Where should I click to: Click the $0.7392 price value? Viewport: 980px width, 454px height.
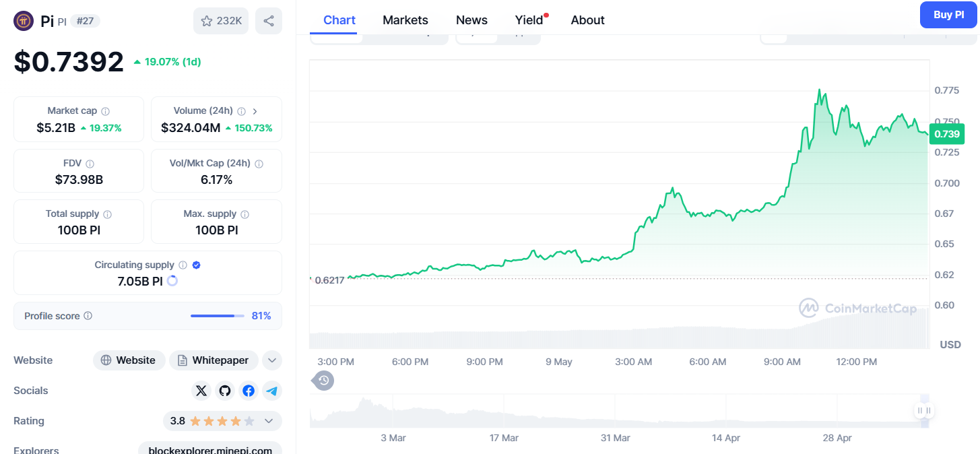click(x=69, y=62)
